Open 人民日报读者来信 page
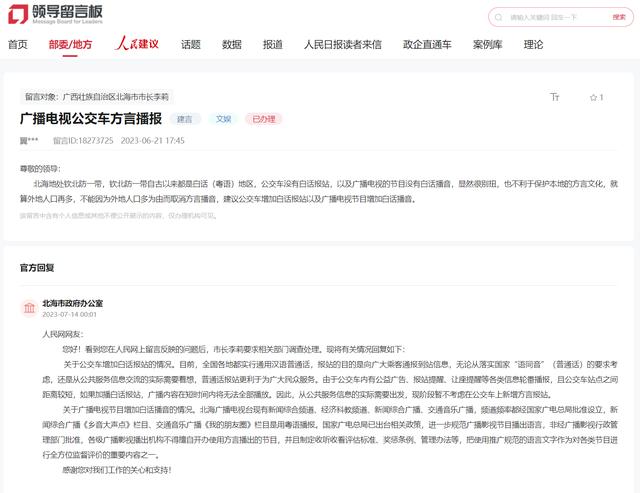This screenshot has height=493, width=640. [343, 45]
